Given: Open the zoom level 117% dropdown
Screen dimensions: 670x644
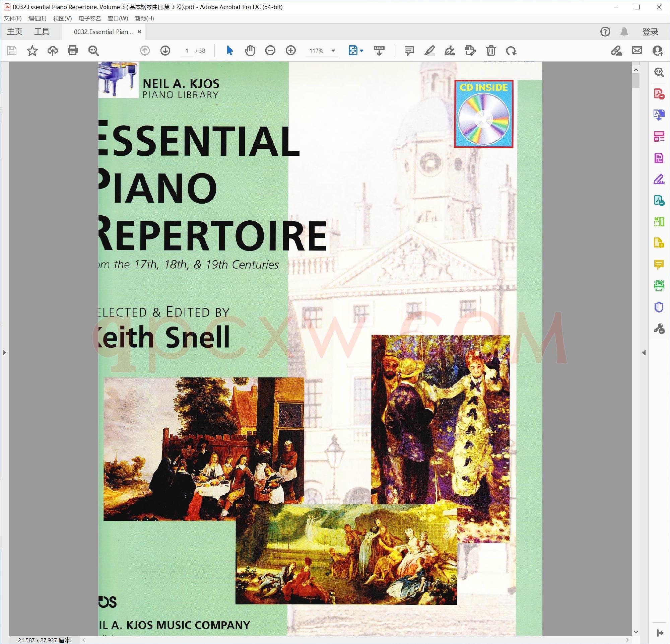Looking at the screenshot, I should pyautogui.click(x=333, y=51).
